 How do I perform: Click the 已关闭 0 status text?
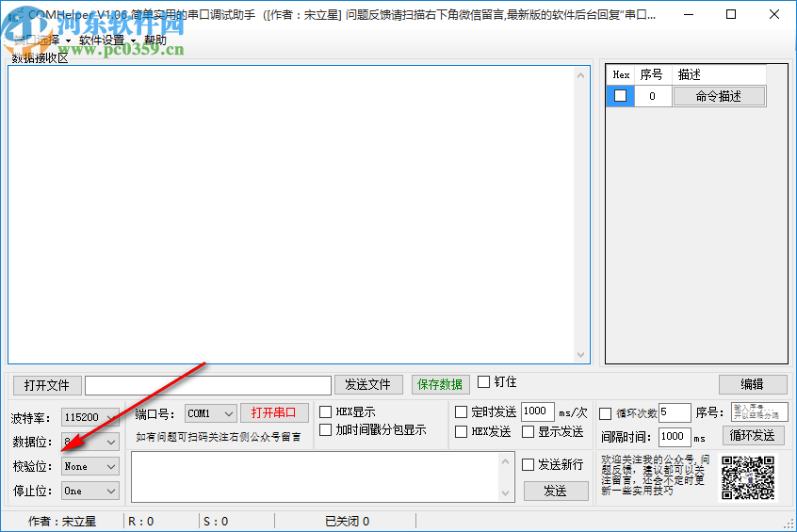click(348, 522)
